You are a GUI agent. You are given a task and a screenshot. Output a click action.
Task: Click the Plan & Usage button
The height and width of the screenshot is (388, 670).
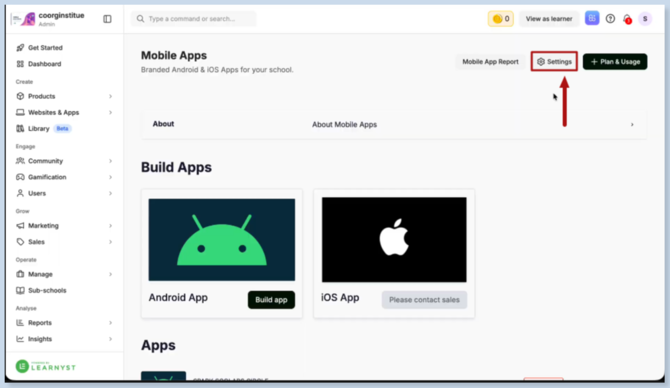[615, 62]
